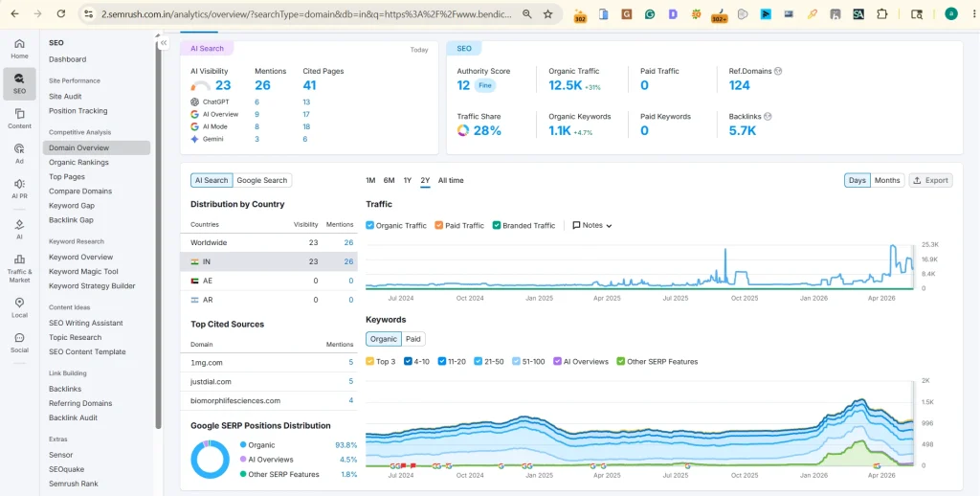Open Organic Traffic value 12.5K
The image size is (980, 496).
[566, 85]
